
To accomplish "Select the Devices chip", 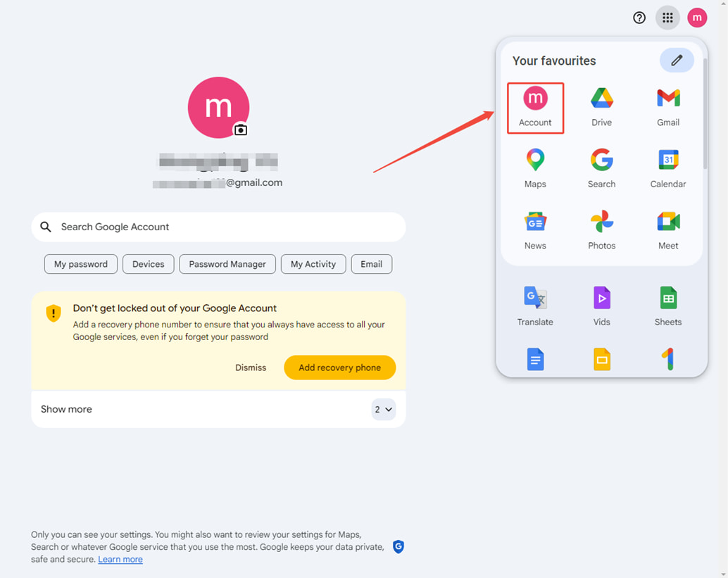I will [x=148, y=264].
